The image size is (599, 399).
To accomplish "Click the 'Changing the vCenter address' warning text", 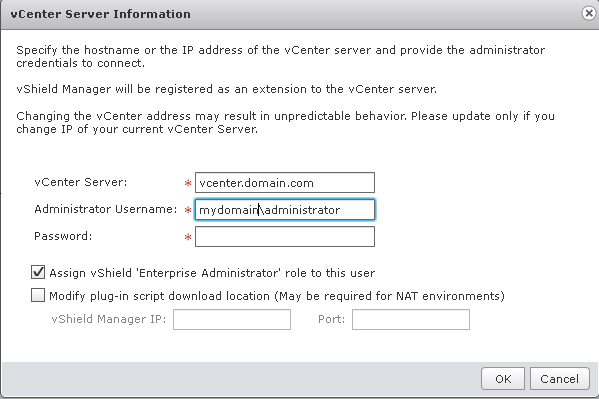I will 285,122.
